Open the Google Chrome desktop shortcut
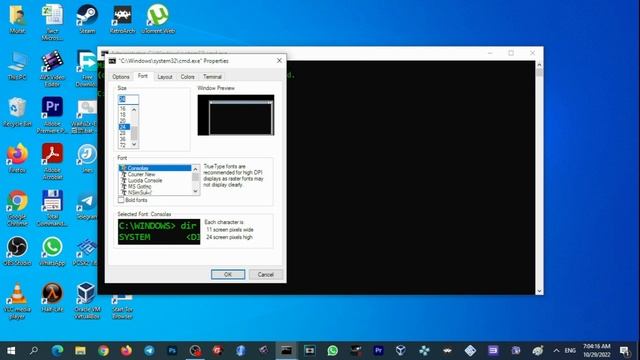The height and width of the screenshot is (360, 640). [17, 208]
